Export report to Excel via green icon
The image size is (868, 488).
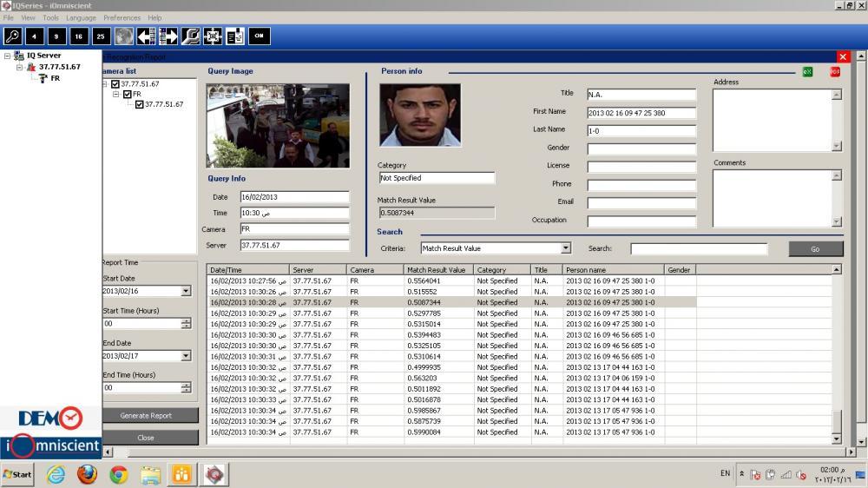click(x=808, y=71)
